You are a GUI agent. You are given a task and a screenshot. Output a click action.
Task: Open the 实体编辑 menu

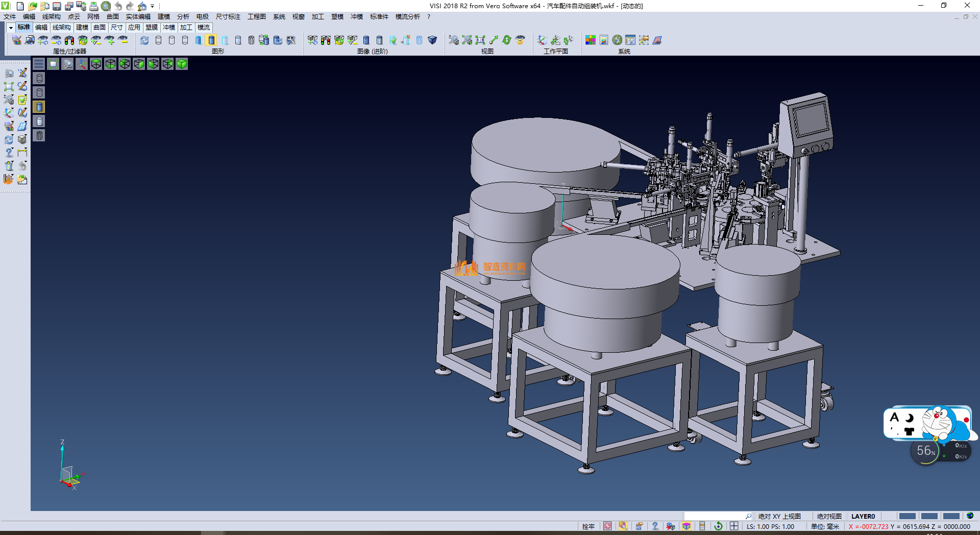138,17
